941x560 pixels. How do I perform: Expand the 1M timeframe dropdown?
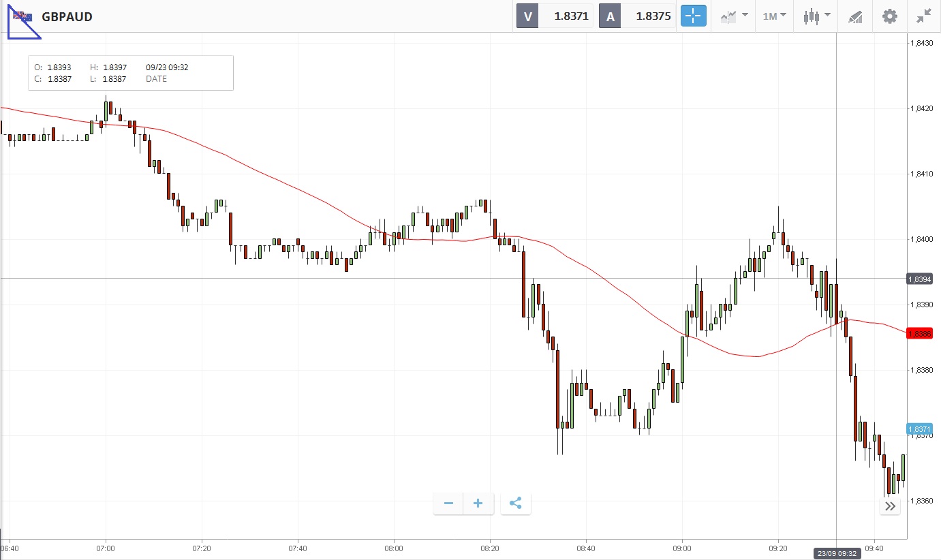click(774, 16)
